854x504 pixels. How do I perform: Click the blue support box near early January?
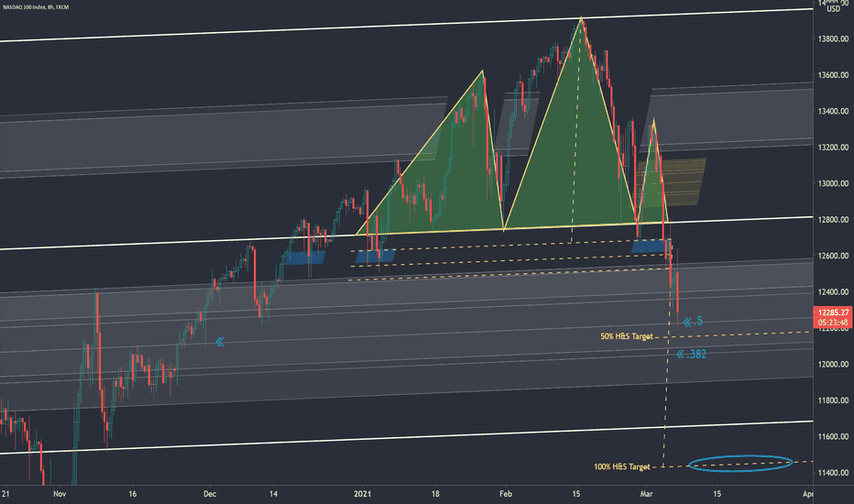pos(376,256)
